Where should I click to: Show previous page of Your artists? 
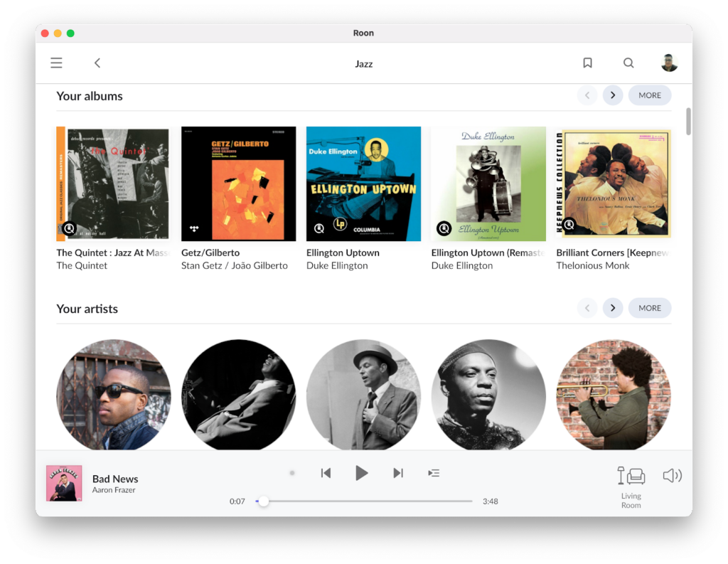pyautogui.click(x=587, y=308)
